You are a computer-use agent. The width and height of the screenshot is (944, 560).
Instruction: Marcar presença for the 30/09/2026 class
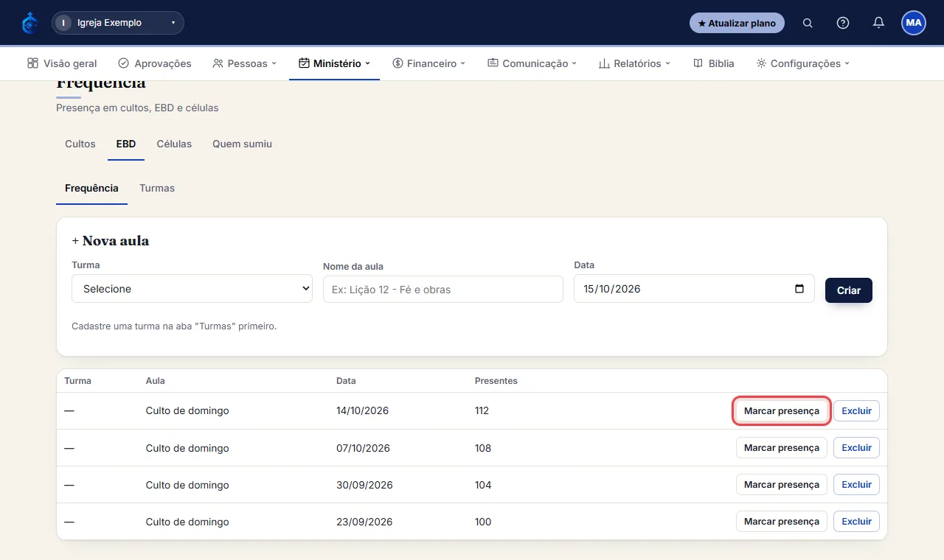[x=782, y=484]
